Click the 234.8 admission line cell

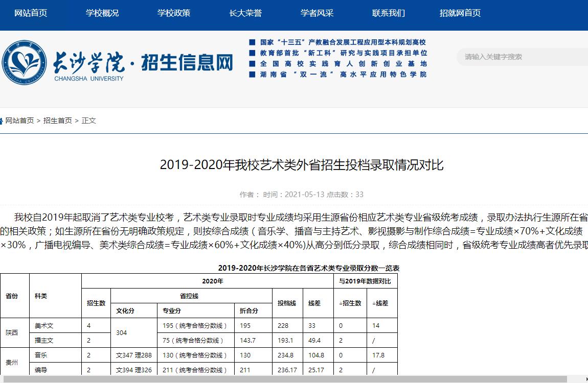pos(287,355)
